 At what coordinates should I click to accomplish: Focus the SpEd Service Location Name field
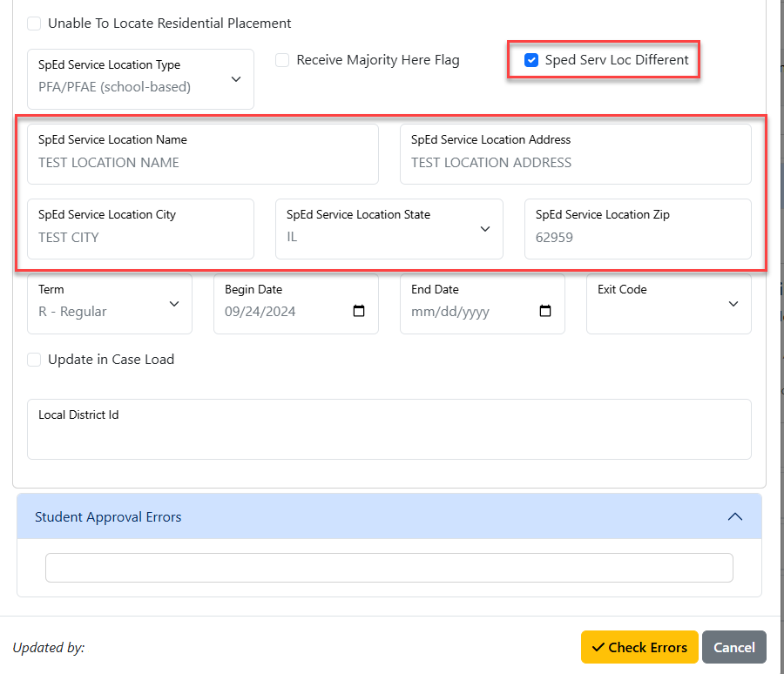pyautogui.click(x=202, y=154)
